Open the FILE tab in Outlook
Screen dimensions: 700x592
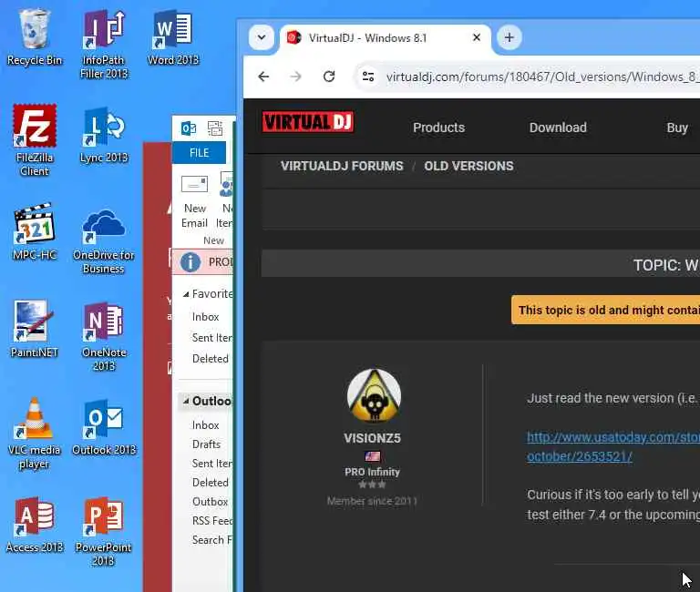coord(199,153)
